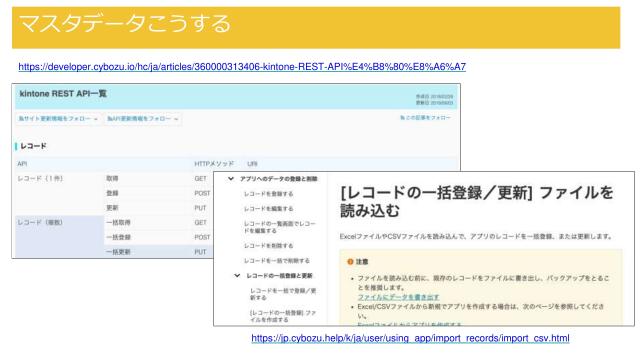This screenshot has height=360, width=640.
Task: Click the 更新 row cell under レコード（1件）
Action: click(112, 208)
